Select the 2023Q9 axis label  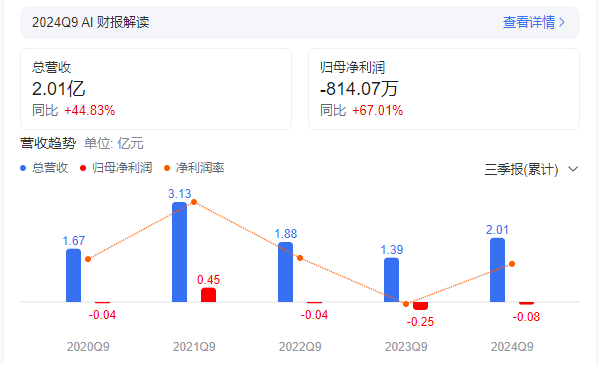point(406,347)
